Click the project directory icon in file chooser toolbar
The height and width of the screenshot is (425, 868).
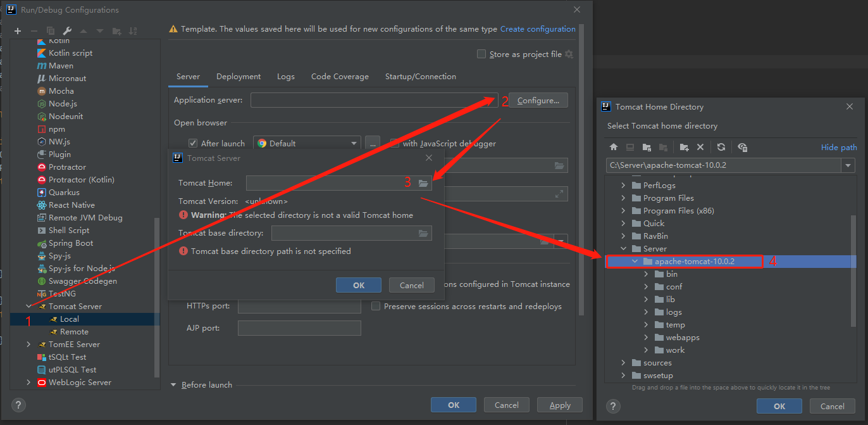click(x=647, y=147)
